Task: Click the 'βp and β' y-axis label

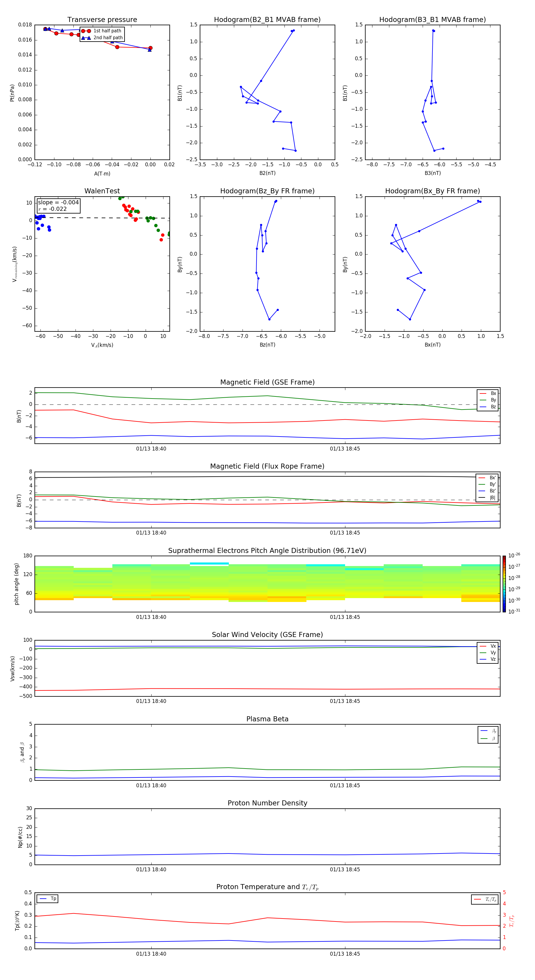Action: [x=22, y=753]
